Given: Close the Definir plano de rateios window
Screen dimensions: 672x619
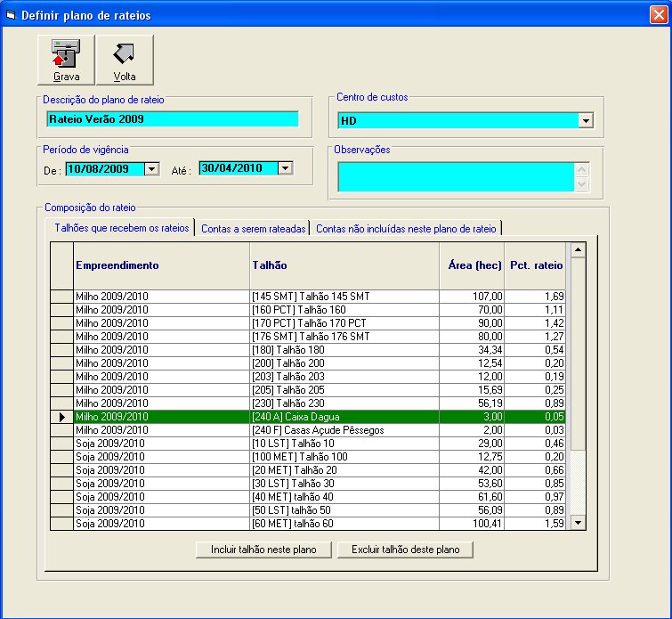Looking at the screenshot, I should point(659,15).
